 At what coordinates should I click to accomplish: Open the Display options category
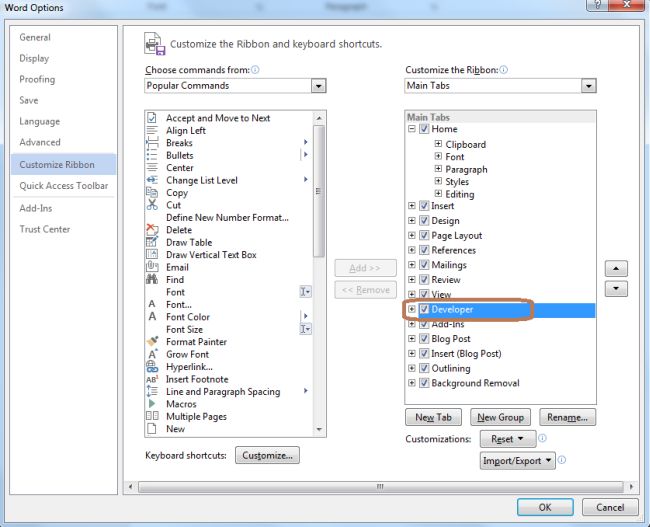[x=34, y=58]
